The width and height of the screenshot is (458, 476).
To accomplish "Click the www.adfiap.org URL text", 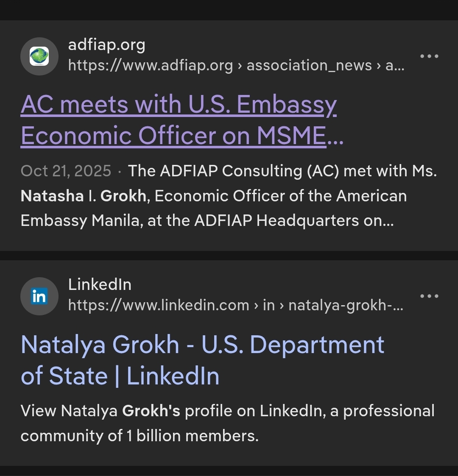I will coord(151,65).
